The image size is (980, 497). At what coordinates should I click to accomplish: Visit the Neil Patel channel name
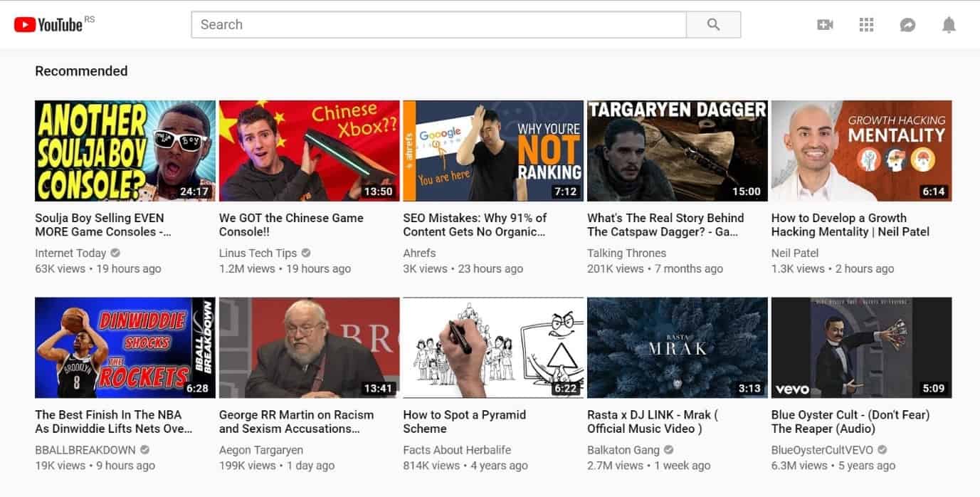coord(795,253)
